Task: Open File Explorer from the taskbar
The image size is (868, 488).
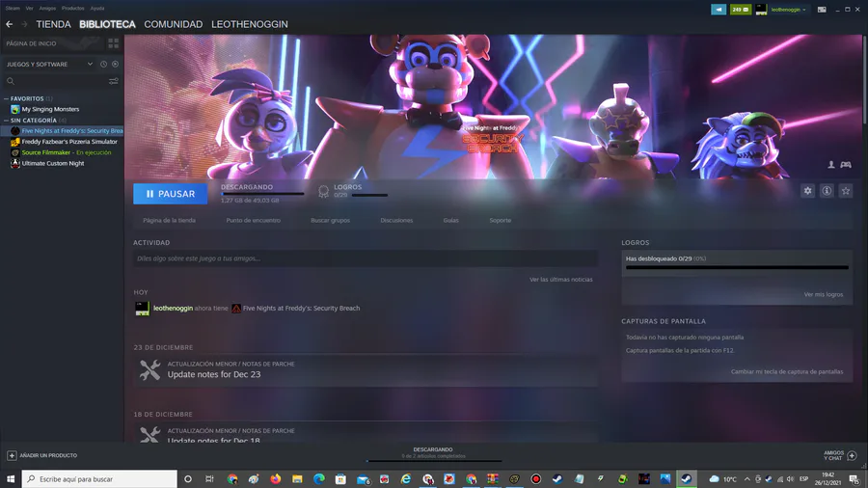Action: click(x=297, y=479)
